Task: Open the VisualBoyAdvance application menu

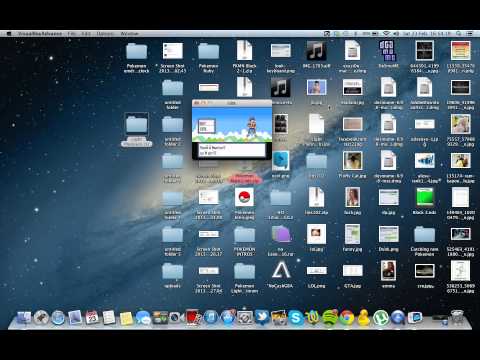Action: [x=40, y=34]
